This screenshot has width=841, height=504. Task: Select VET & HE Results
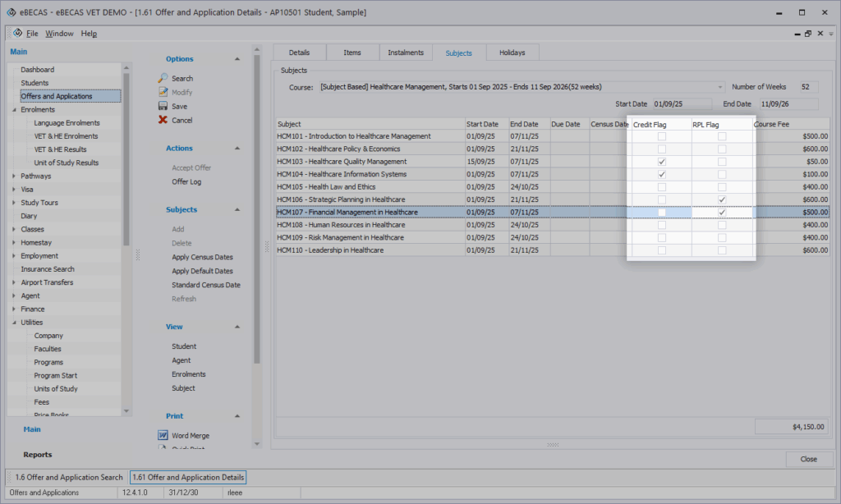tap(60, 149)
